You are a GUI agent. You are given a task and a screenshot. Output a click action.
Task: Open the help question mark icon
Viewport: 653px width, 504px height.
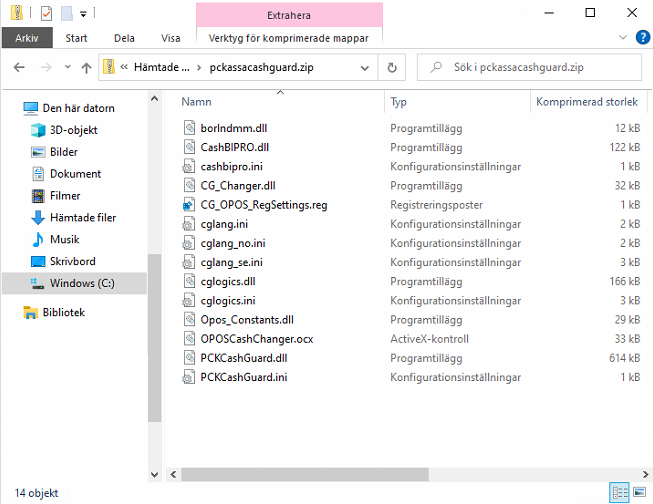(x=642, y=37)
